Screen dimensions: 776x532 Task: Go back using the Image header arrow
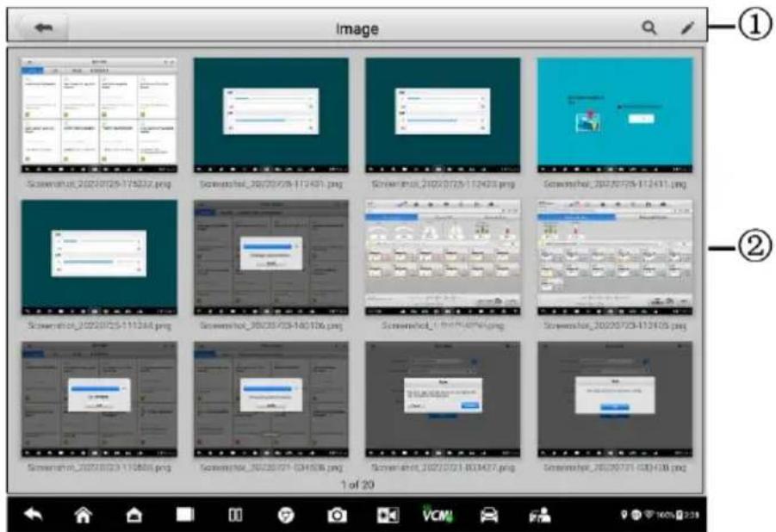[44, 28]
